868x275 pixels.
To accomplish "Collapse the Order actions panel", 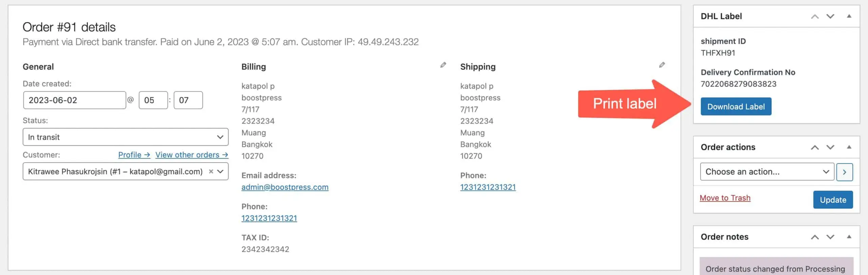I will coord(849,147).
